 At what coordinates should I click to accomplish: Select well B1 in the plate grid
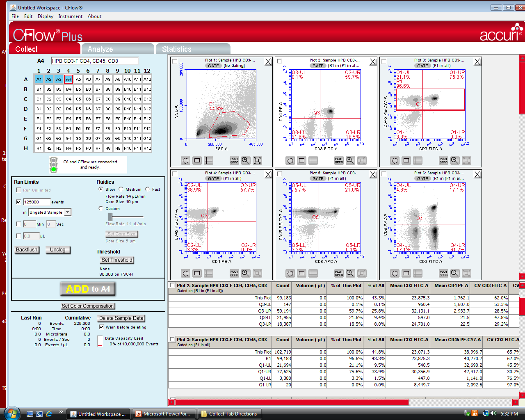point(39,89)
